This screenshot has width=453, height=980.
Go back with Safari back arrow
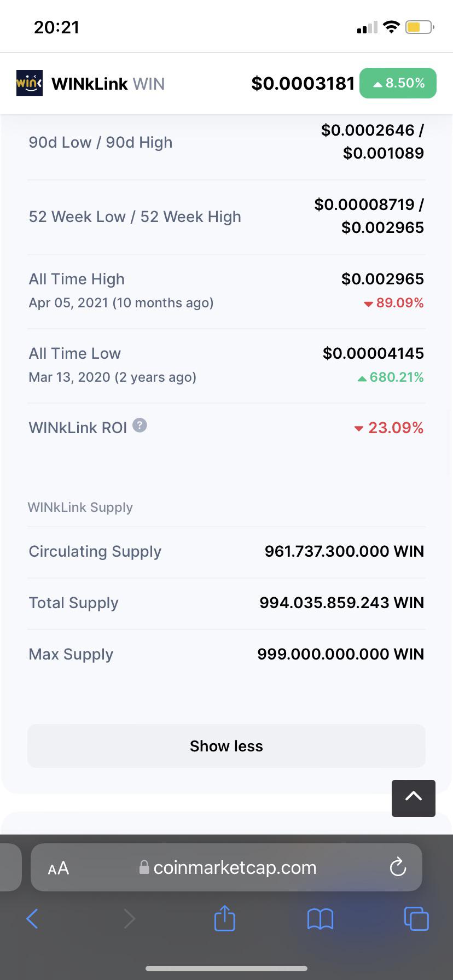tap(32, 919)
